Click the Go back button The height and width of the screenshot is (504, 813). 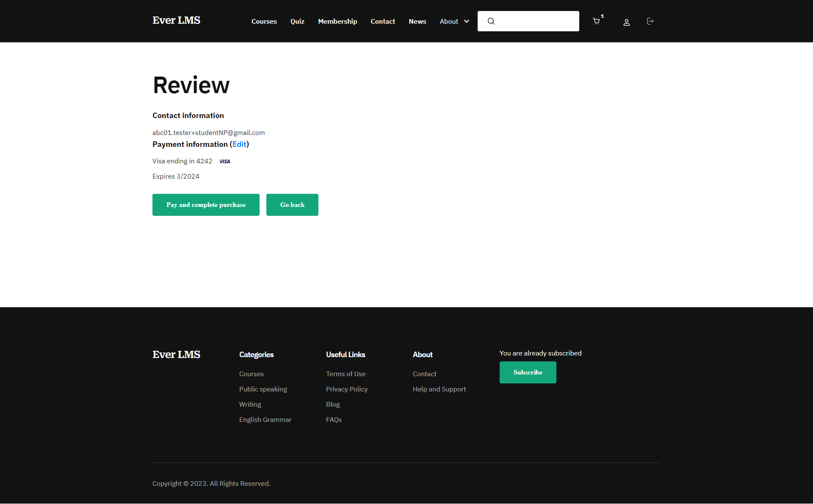tap(292, 205)
